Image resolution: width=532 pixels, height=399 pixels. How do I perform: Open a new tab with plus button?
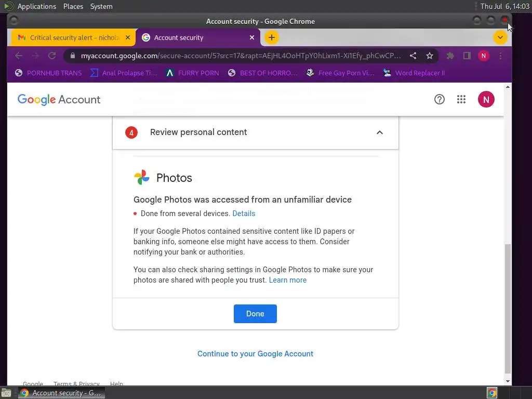coord(271,37)
